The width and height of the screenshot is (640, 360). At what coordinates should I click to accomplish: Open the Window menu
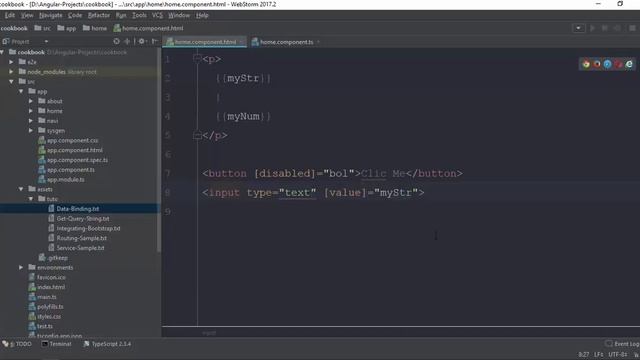point(179,15)
